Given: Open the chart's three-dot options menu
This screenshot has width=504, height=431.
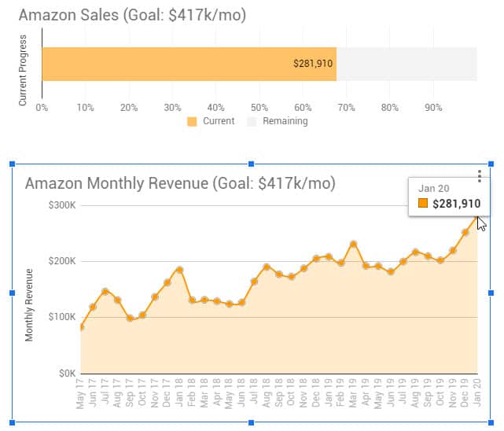Looking at the screenshot, I should pyautogui.click(x=480, y=177).
